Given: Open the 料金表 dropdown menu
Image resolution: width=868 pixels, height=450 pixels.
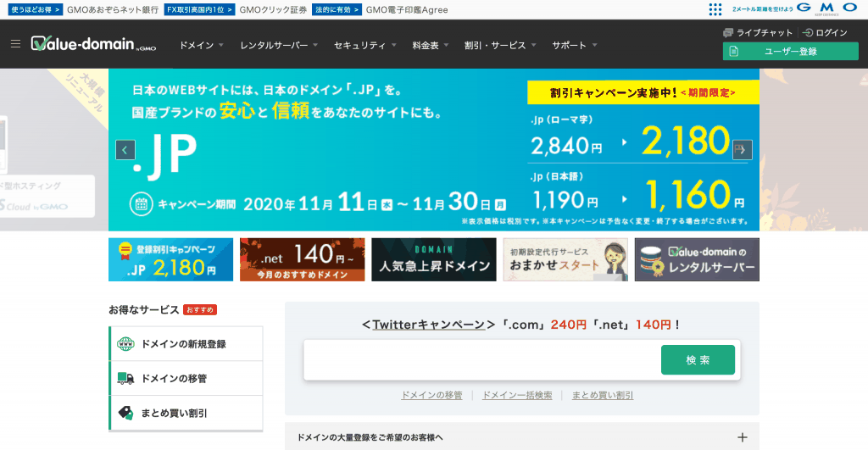Looking at the screenshot, I should [x=431, y=46].
